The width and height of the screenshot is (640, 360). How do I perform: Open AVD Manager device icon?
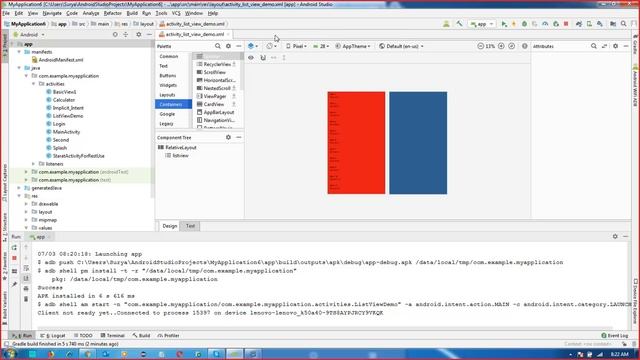point(589,24)
